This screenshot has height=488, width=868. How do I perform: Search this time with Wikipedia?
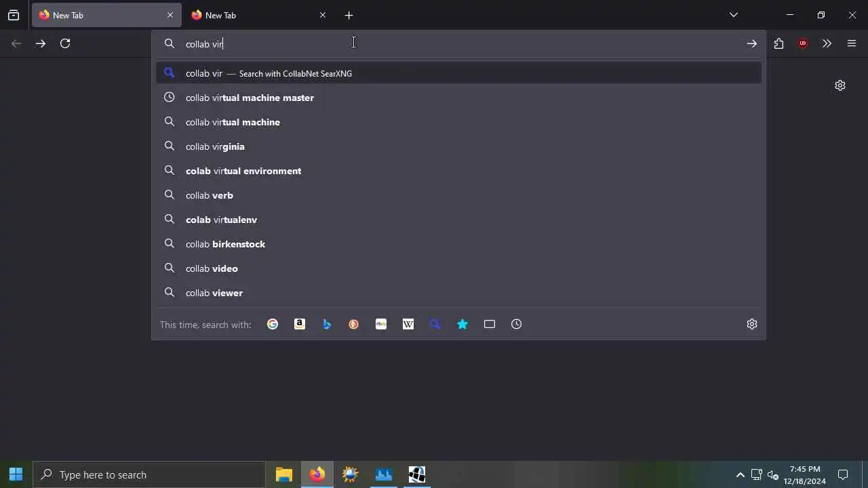(408, 325)
